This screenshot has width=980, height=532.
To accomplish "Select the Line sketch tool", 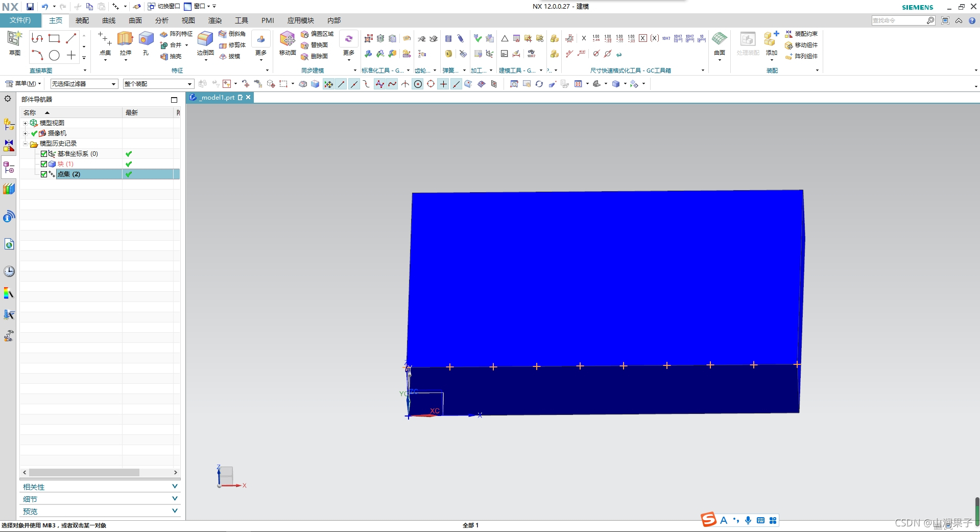I will (x=71, y=38).
